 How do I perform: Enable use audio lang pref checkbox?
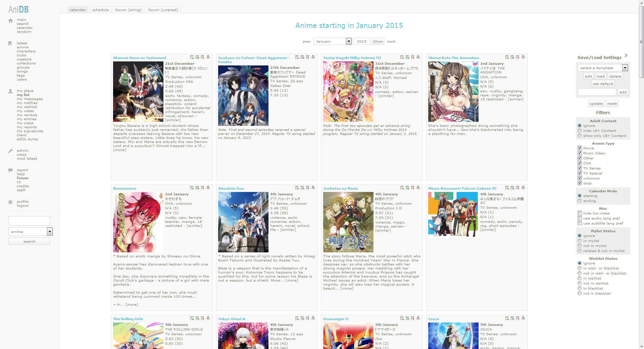pyautogui.click(x=580, y=218)
